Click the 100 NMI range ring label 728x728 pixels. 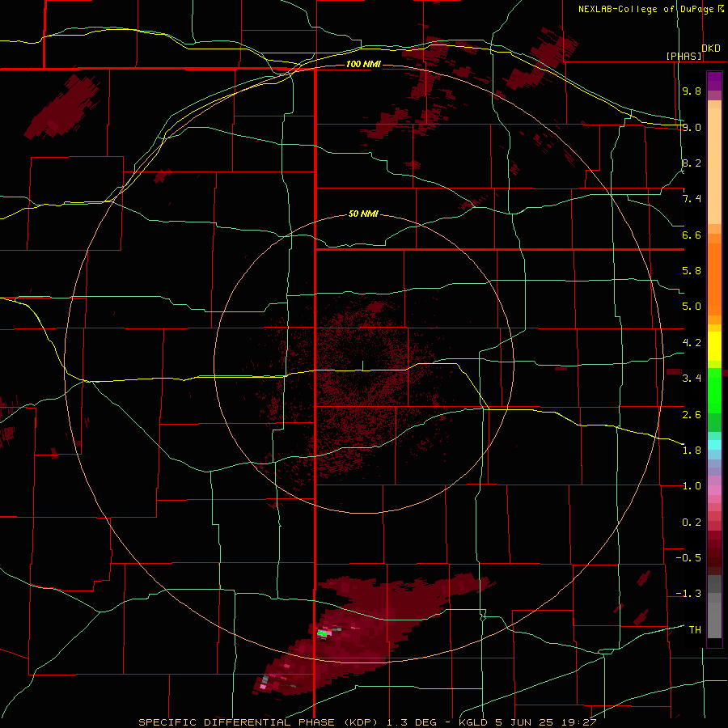coord(363,64)
